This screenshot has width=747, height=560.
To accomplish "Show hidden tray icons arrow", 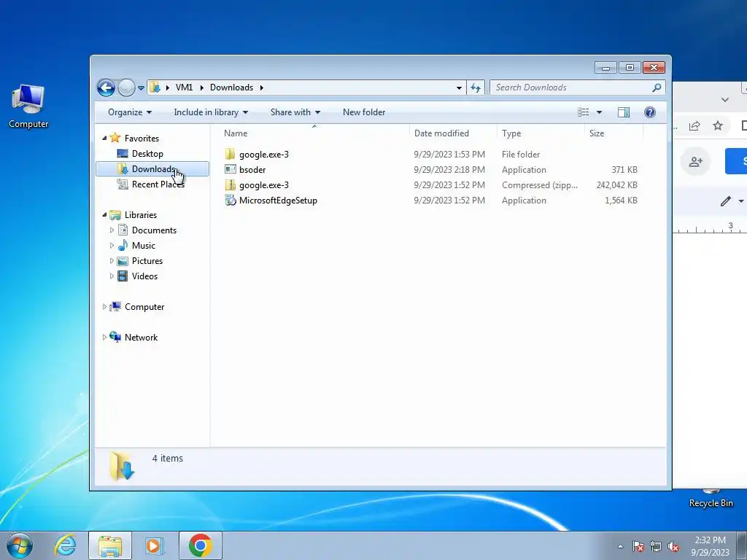I will point(620,546).
